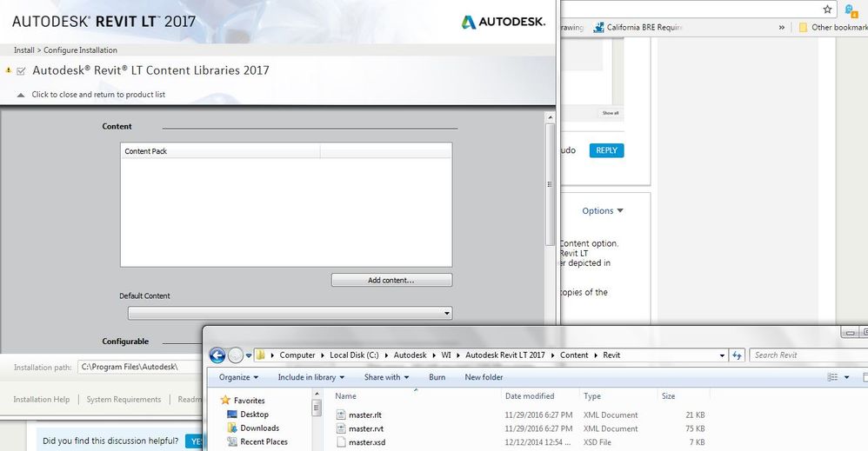This screenshot has width=868, height=451.
Task: Click the Installation path text field
Action: click(x=140, y=367)
